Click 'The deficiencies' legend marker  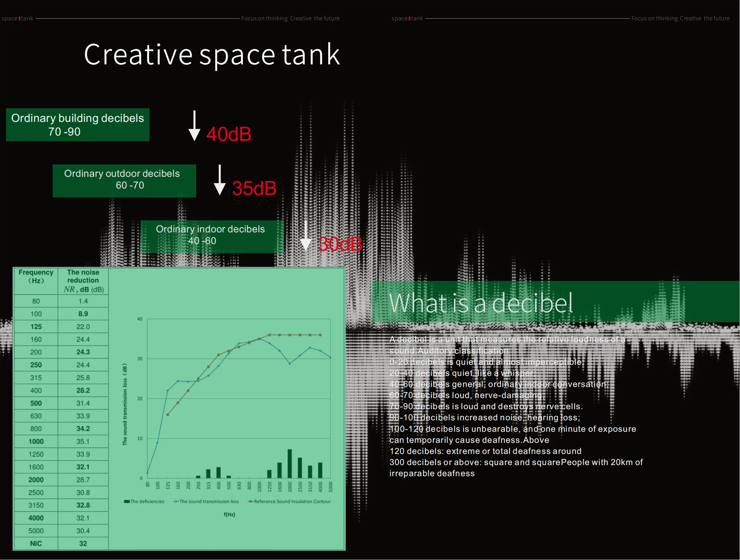[x=127, y=502]
